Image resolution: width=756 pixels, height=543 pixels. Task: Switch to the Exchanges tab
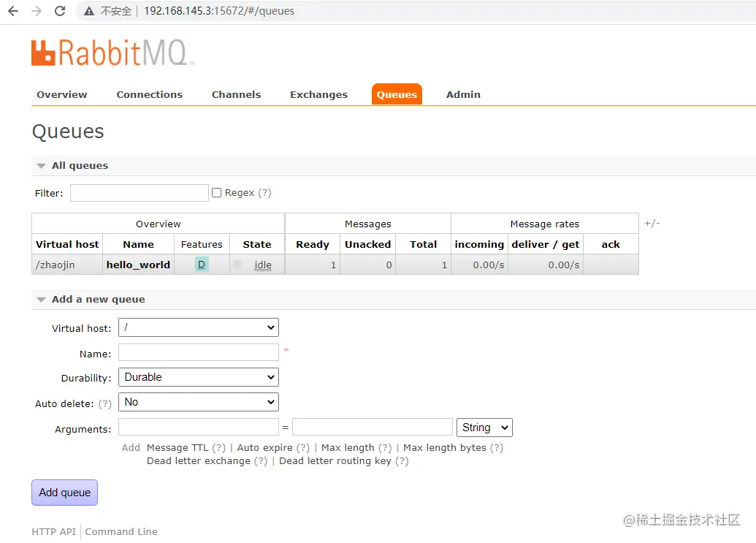pyautogui.click(x=318, y=94)
